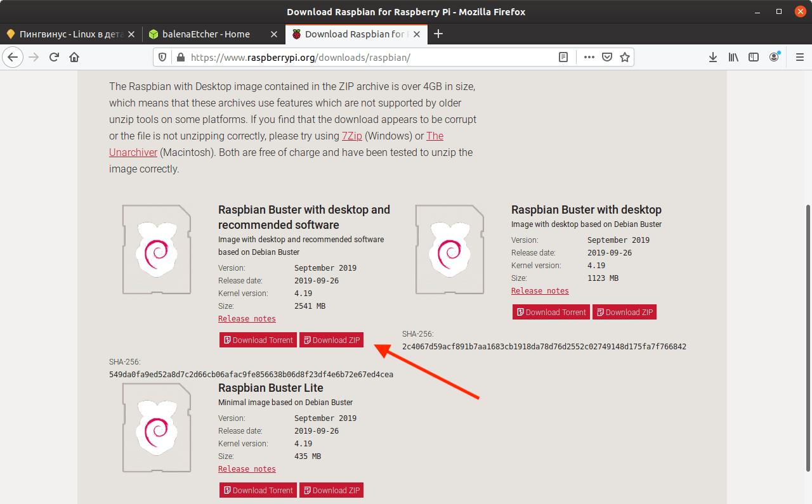
Task: Open the Downloads panel
Action: (x=713, y=57)
